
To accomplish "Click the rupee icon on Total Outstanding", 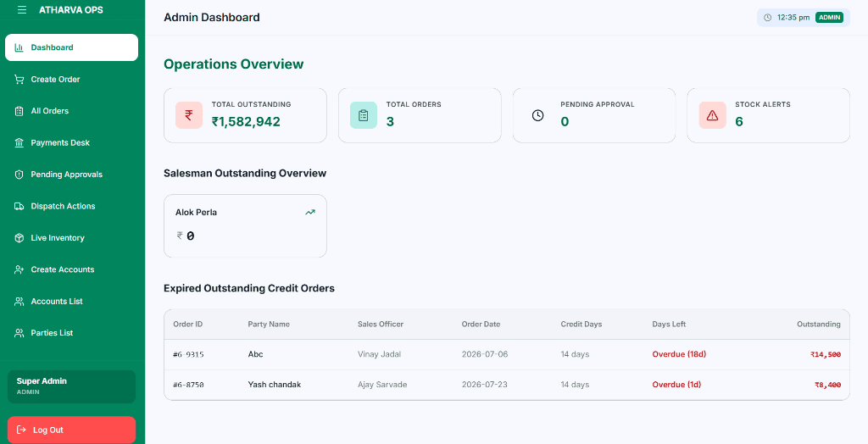I will pos(189,115).
